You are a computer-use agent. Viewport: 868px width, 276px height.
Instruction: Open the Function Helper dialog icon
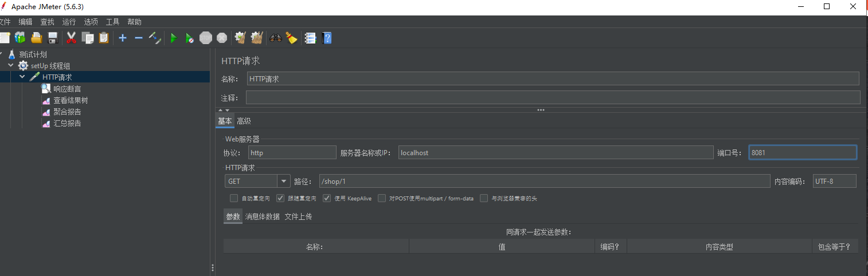pyautogui.click(x=310, y=38)
